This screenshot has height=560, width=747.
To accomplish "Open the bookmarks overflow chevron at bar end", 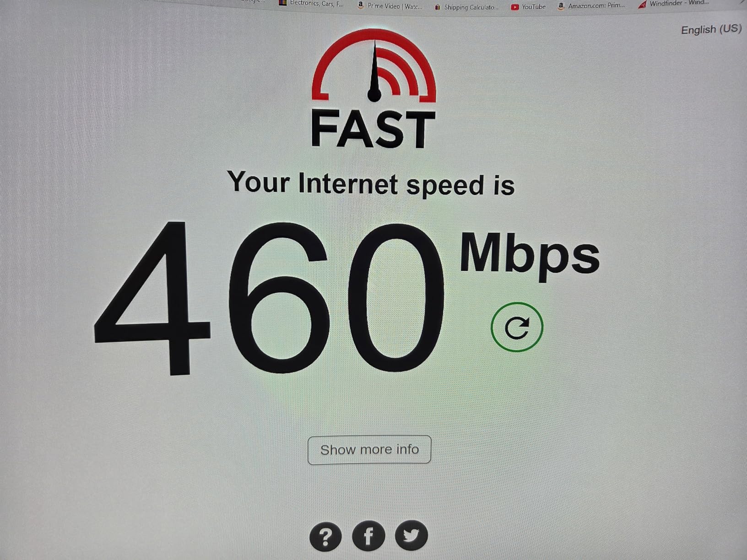I will (x=743, y=1).
